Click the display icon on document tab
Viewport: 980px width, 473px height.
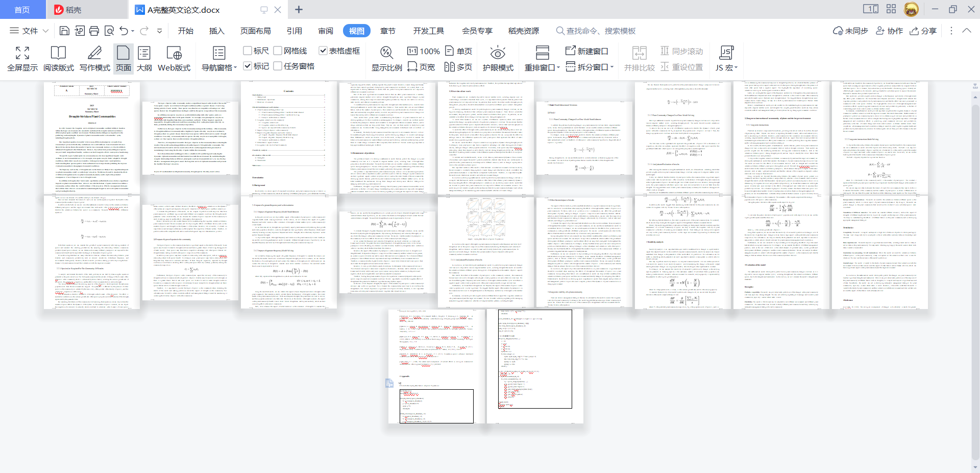[x=264, y=10]
